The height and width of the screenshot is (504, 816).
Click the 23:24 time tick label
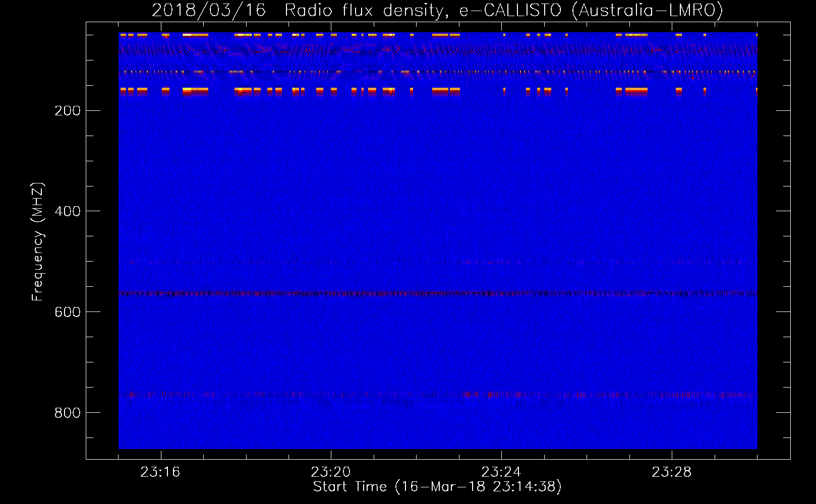[x=501, y=472]
